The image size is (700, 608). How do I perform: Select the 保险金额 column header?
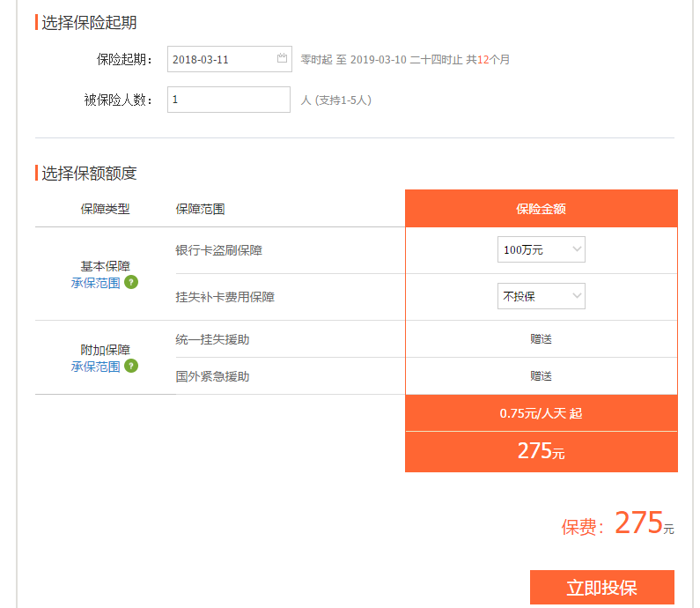click(x=541, y=209)
